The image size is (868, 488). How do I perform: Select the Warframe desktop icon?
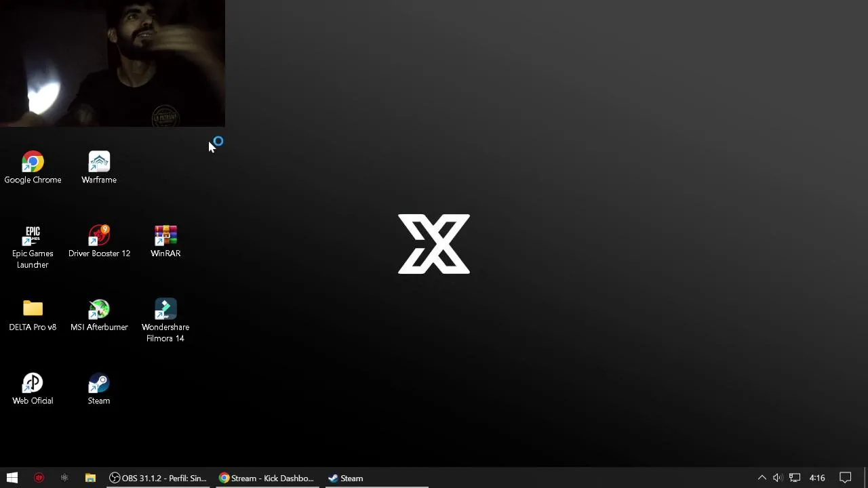click(x=99, y=167)
